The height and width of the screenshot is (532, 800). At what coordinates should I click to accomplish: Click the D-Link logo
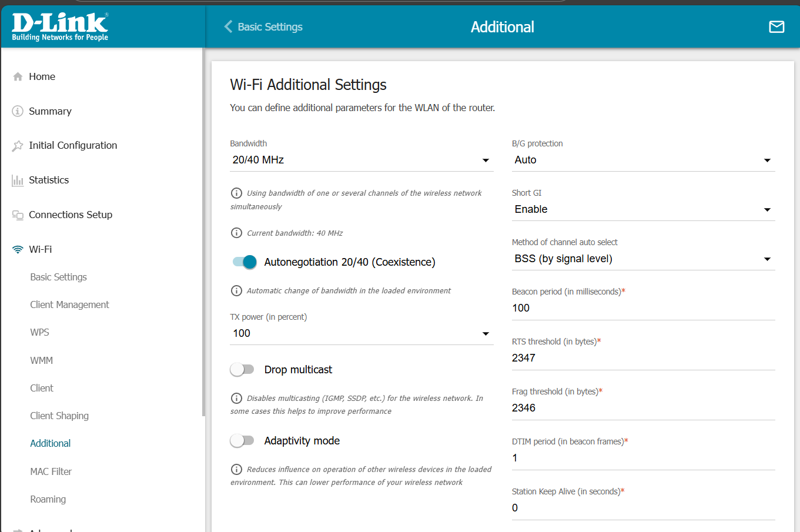point(60,27)
